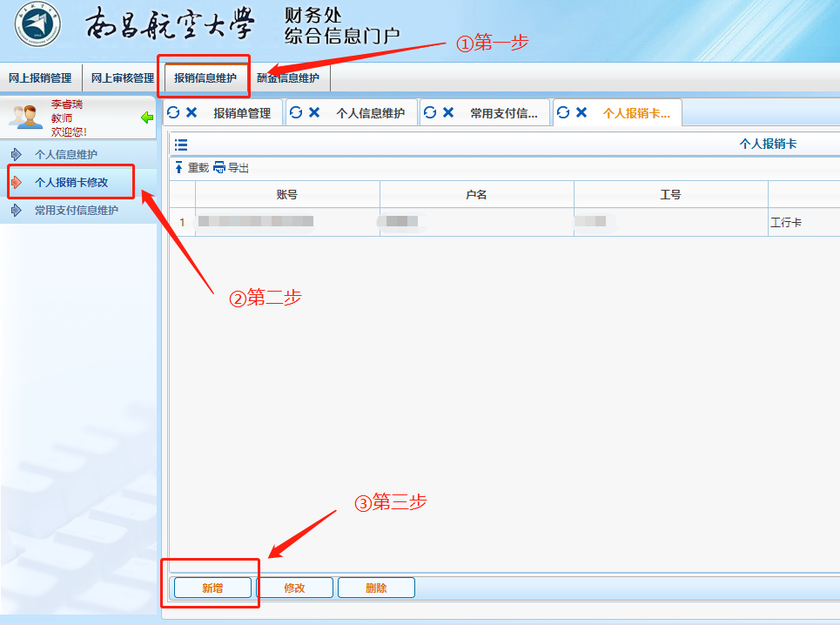Open the 网上报销管理 top menu
Viewport: 840px width, 625px height.
tap(40, 78)
